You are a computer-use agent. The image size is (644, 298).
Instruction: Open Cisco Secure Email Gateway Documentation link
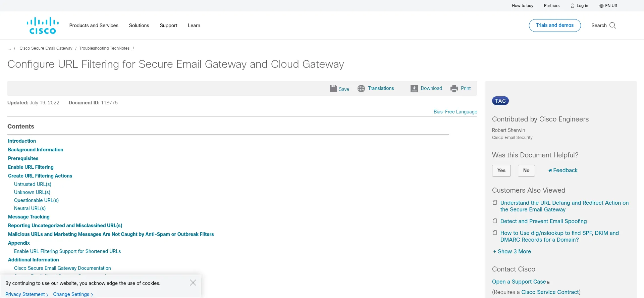click(62, 268)
